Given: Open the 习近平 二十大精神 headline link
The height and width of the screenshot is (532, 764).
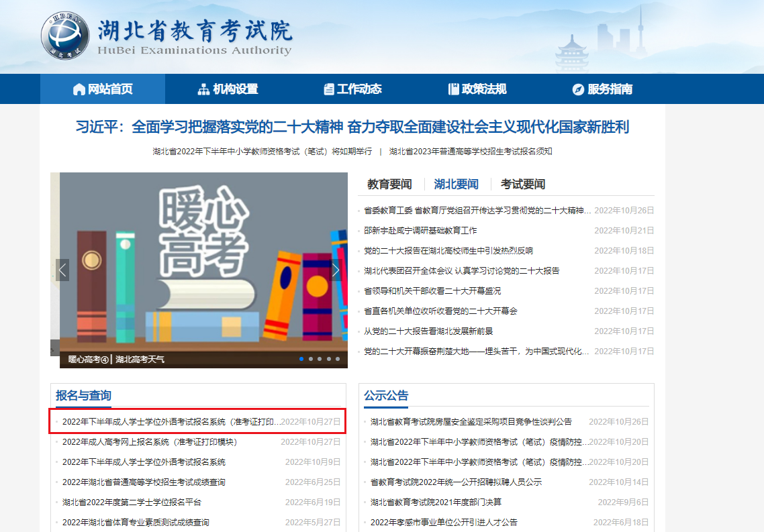Looking at the screenshot, I should click(x=352, y=127).
